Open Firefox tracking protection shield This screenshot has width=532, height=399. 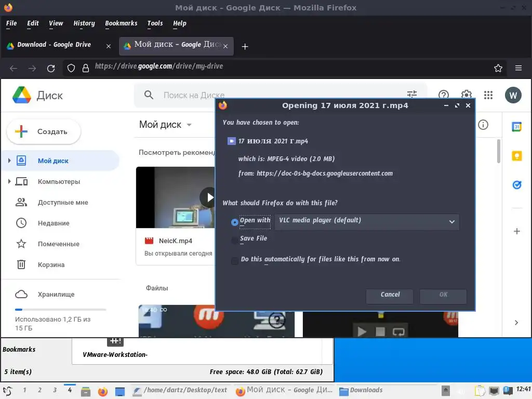tap(71, 68)
